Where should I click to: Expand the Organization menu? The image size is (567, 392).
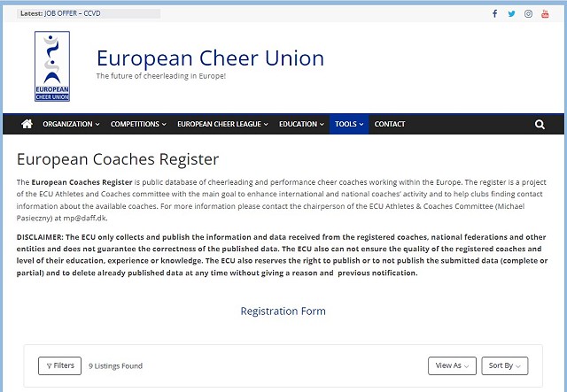71,124
